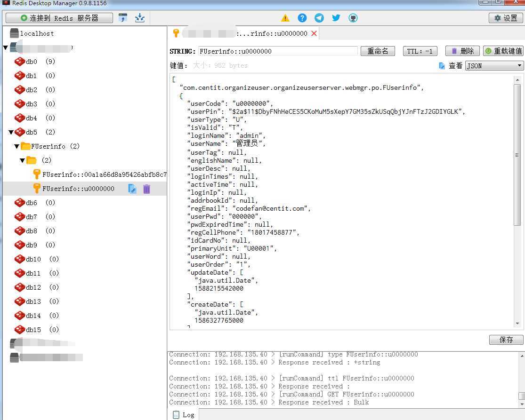Viewport: 525px width, 420px height.
Task: Click inside the JSON value editor
Action: pyautogui.click(x=341, y=202)
